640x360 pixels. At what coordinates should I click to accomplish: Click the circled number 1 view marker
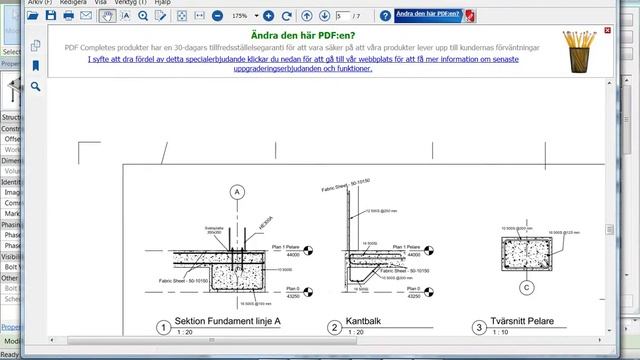pos(164,327)
